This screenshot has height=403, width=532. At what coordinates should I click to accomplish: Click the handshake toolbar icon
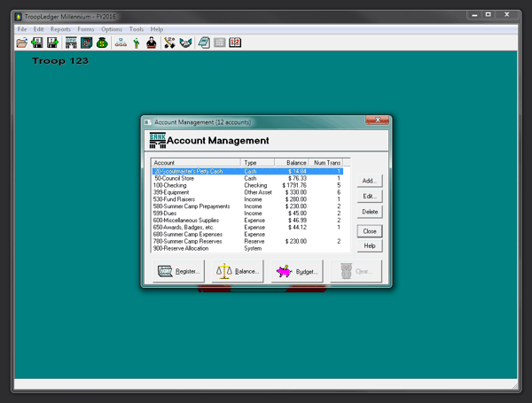coord(185,43)
